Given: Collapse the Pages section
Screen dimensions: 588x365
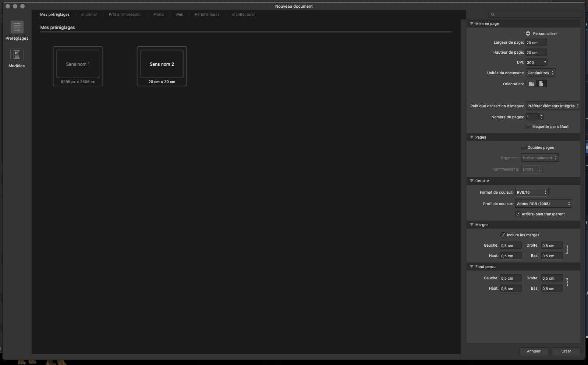Looking at the screenshot, I should tap(472, 137).
